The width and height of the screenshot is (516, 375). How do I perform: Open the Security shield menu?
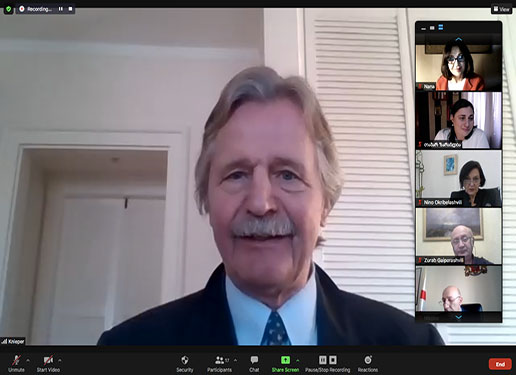185,364
